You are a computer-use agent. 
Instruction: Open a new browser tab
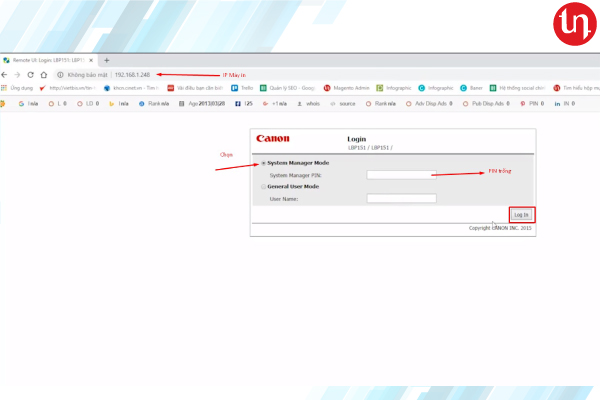[107, 60]
